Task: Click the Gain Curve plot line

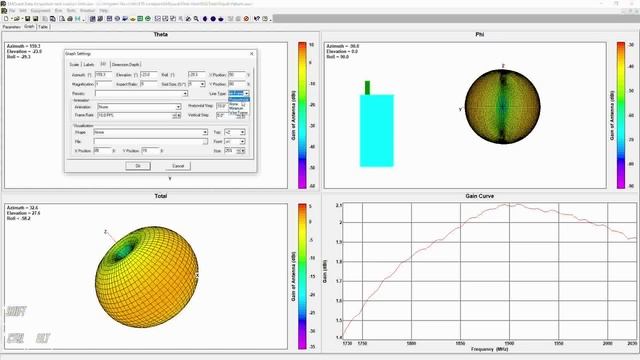Action: [x=489, y=269]
